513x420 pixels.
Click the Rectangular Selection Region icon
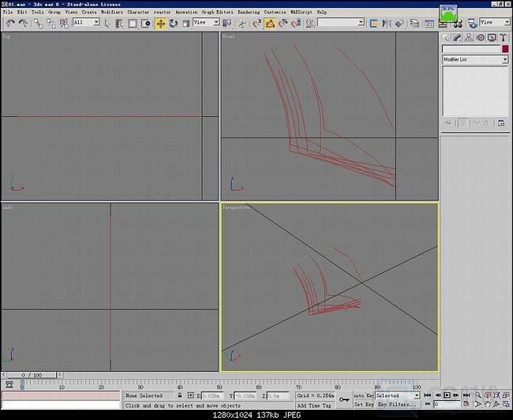click(x=132, y=23)
